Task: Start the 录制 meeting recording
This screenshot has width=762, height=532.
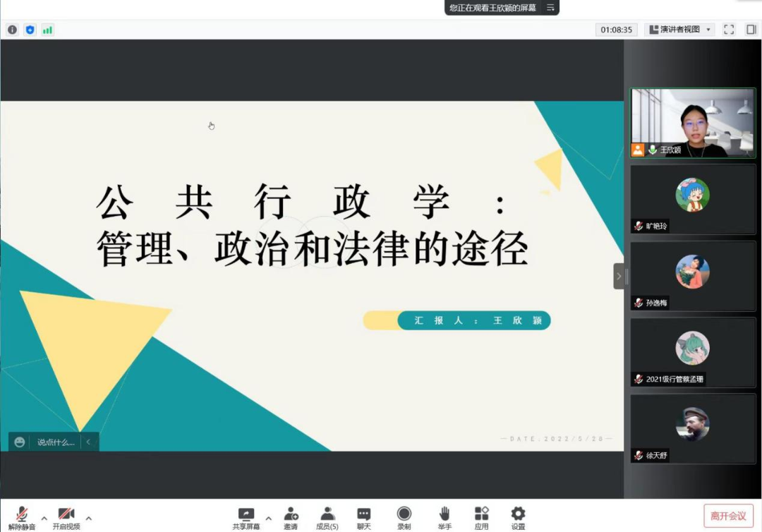Action: pyautogui.click(x=404, y=516)
